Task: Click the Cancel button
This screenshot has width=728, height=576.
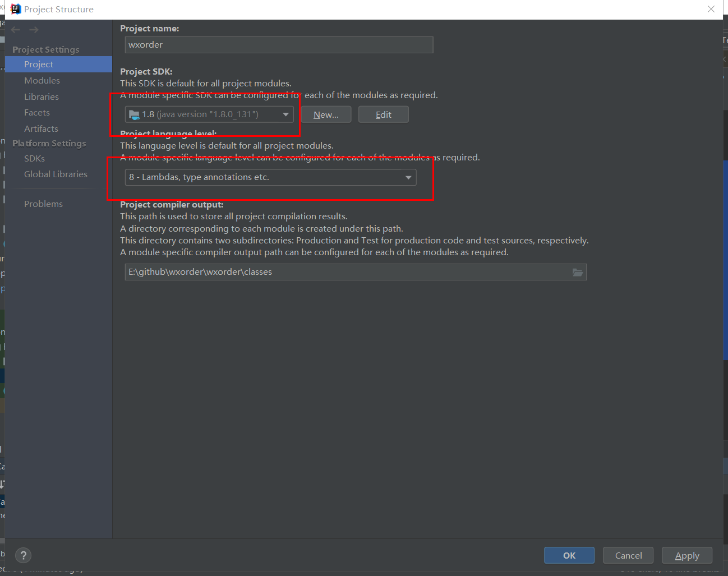Action: (x=628, y=555)
